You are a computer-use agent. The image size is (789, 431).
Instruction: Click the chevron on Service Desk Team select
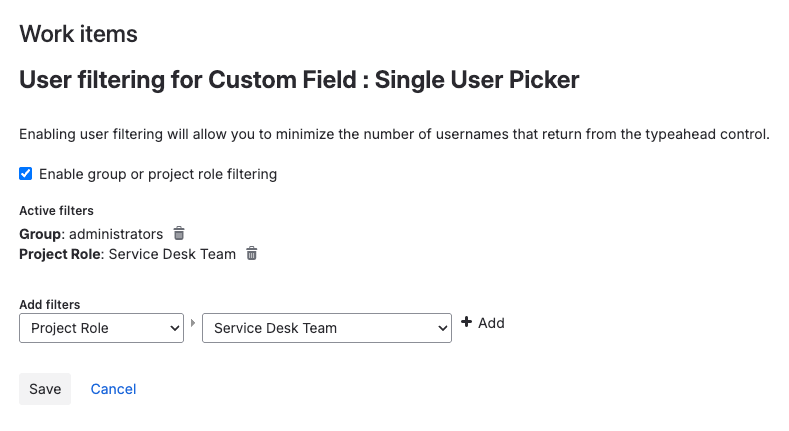[442, 328]
